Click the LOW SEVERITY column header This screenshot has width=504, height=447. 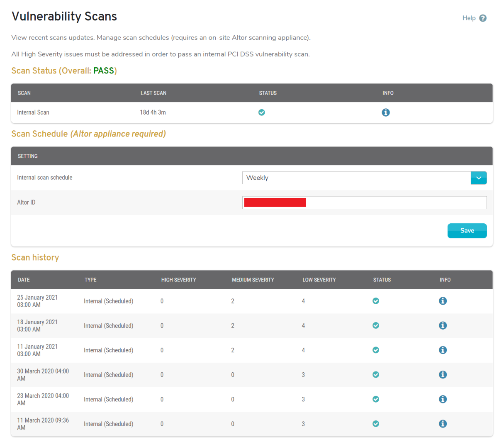point(319,280)
